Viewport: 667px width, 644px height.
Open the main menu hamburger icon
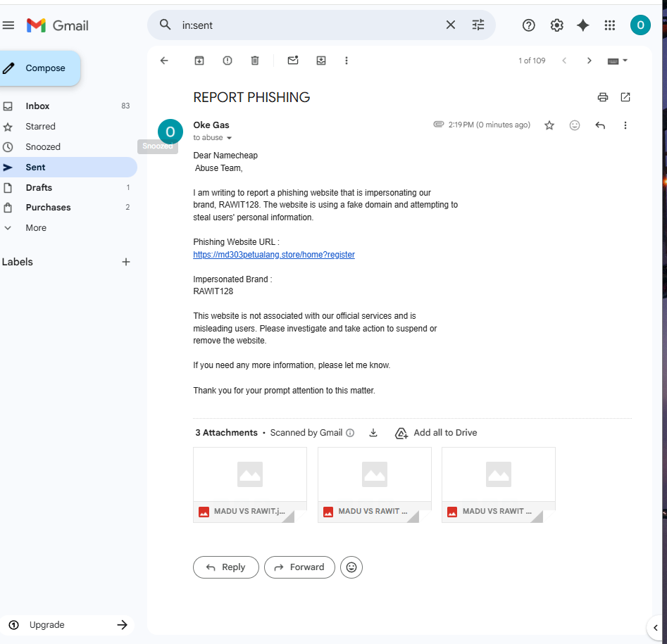click(x=8, y=25)
